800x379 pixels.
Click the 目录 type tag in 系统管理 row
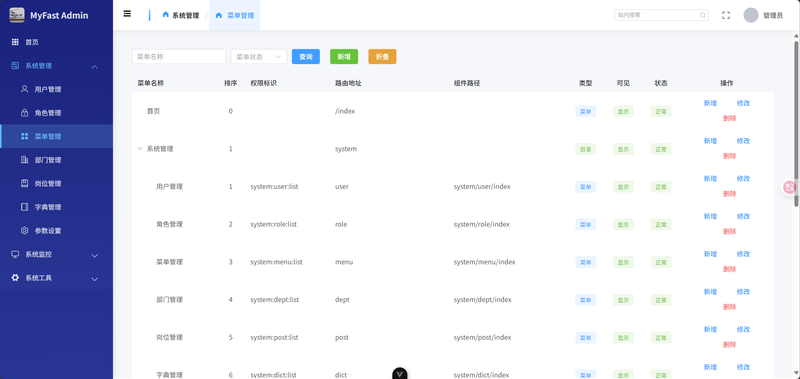[586, 149]
